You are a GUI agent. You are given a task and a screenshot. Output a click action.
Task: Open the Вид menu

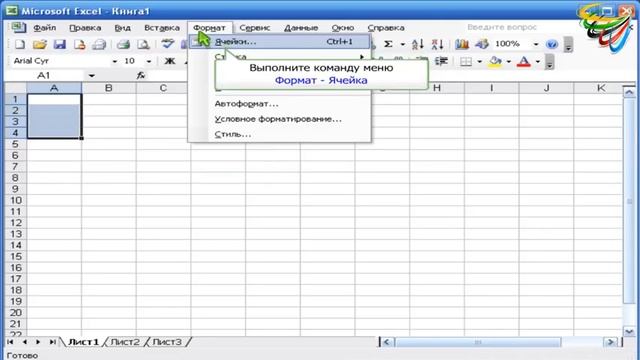pos(122,28)
